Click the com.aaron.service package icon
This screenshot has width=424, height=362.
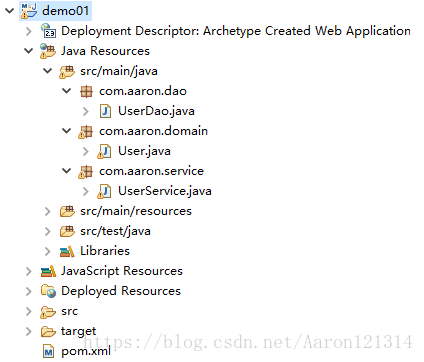coord(85,171)
